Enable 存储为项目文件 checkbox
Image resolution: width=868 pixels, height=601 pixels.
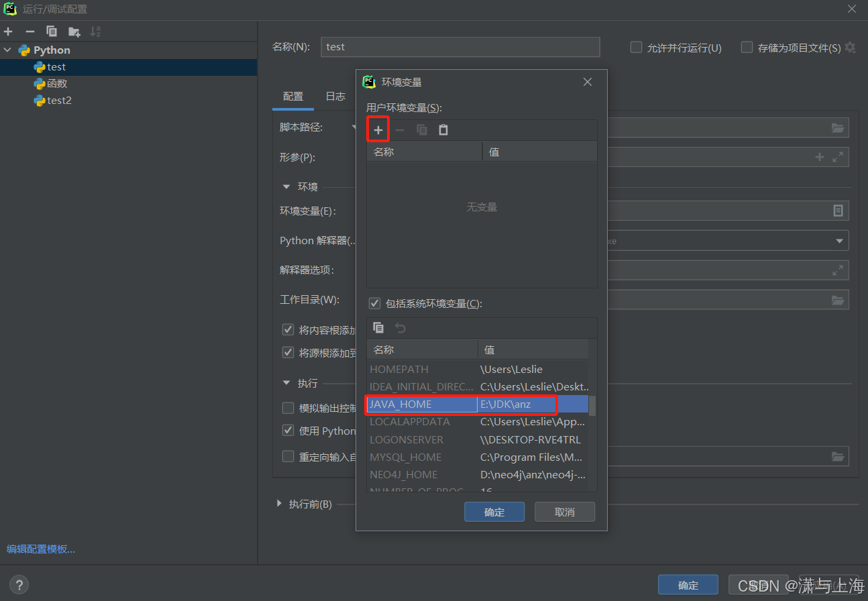[x=747, y=48]
